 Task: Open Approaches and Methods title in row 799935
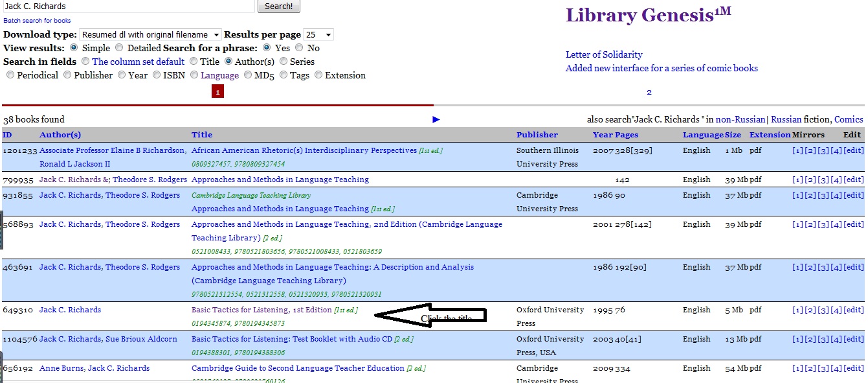[x=280, y=180]
